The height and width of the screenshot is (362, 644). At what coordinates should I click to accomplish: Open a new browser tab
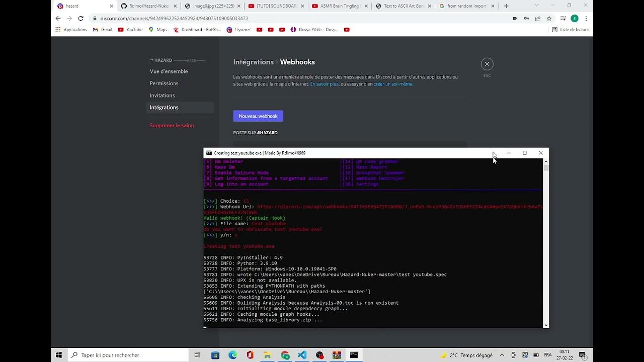click(x=506, y=6)
